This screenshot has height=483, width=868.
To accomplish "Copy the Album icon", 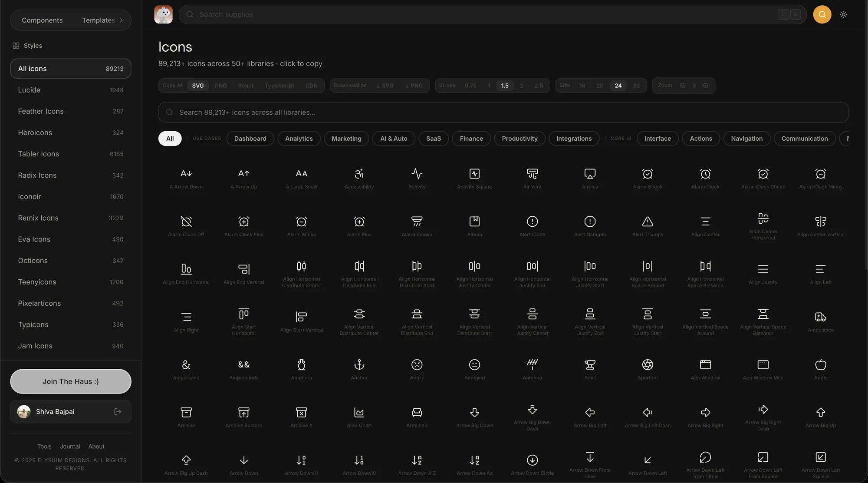I will (474, 222).
